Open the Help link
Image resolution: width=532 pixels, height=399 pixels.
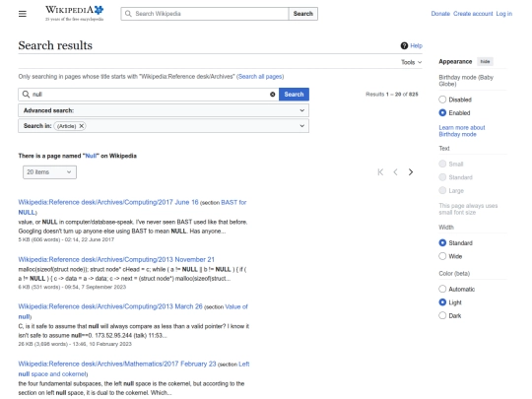[417, 45]
